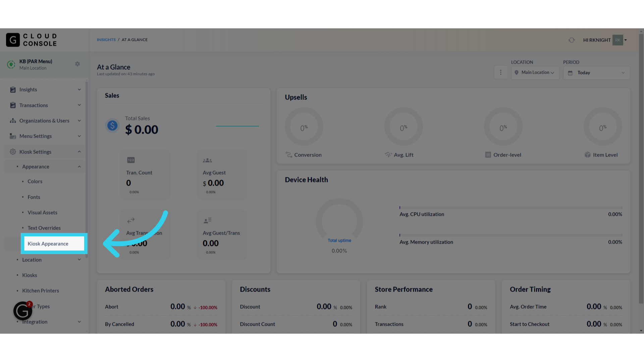644x362 pixels.
Task: Expand the Integration submenu chevron
Action: [x=79, y=322]
